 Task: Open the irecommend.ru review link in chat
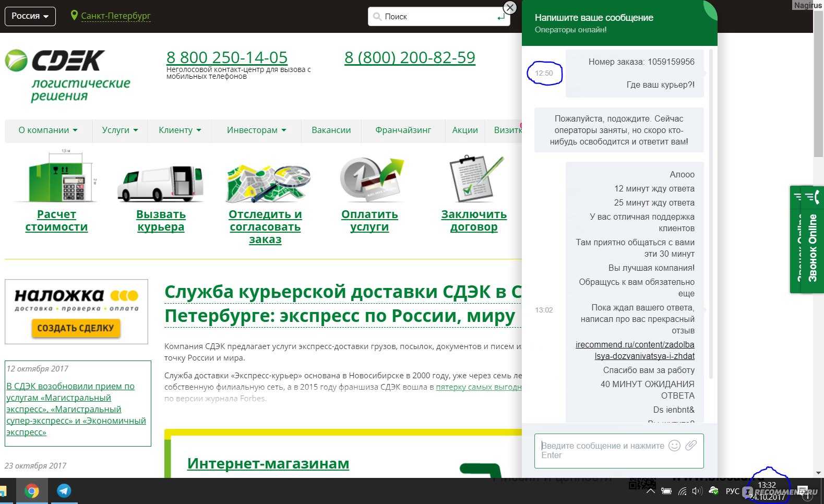click(635, 350)
